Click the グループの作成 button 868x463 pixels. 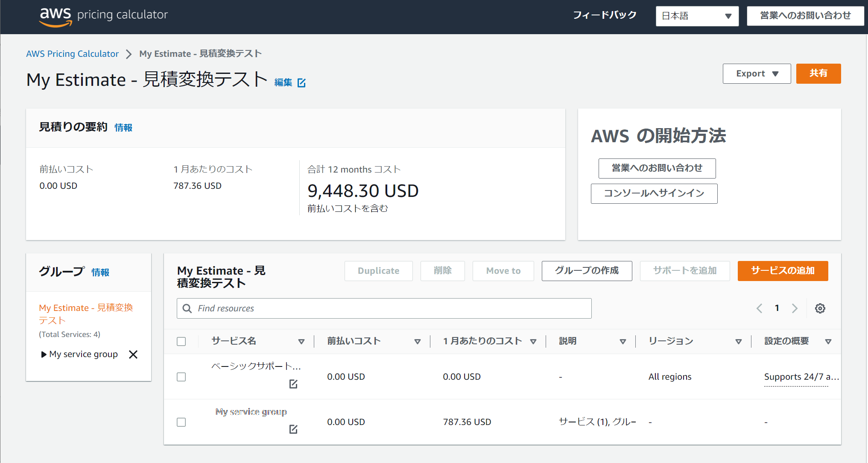pos(587,271)
